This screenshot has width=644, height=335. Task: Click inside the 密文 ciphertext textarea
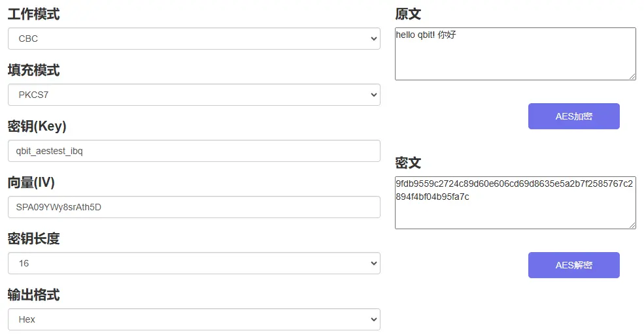click(x=515, y=202)
